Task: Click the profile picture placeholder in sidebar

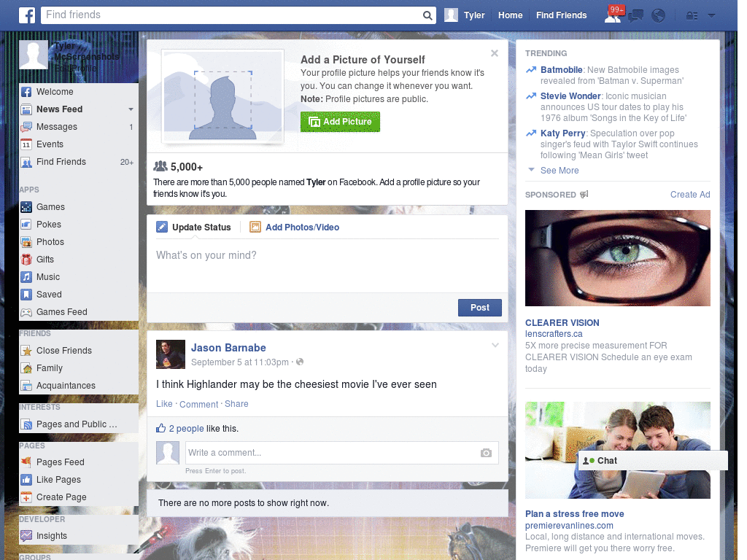Action: point(34,55)
